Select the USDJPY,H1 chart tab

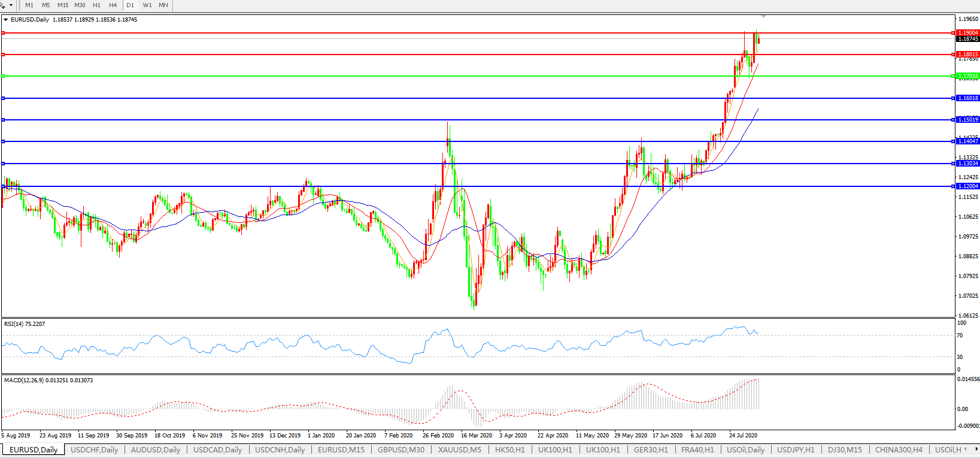pos(796,450)
